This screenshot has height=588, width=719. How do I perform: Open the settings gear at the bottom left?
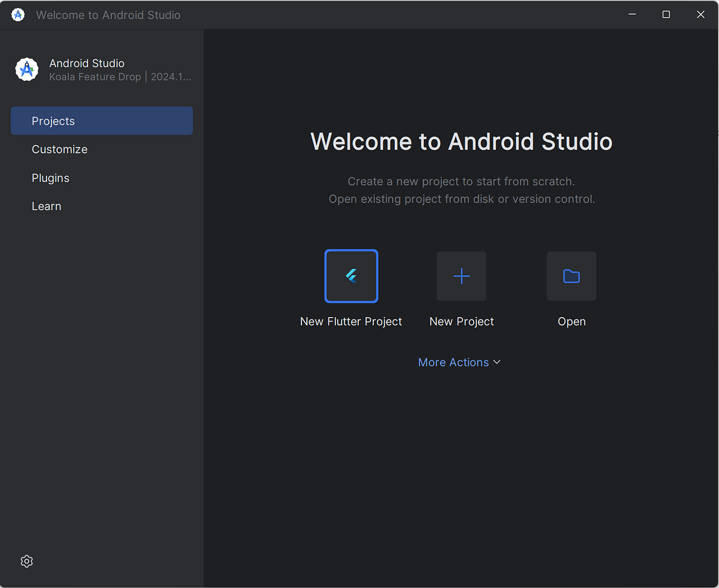click(26, 561)
